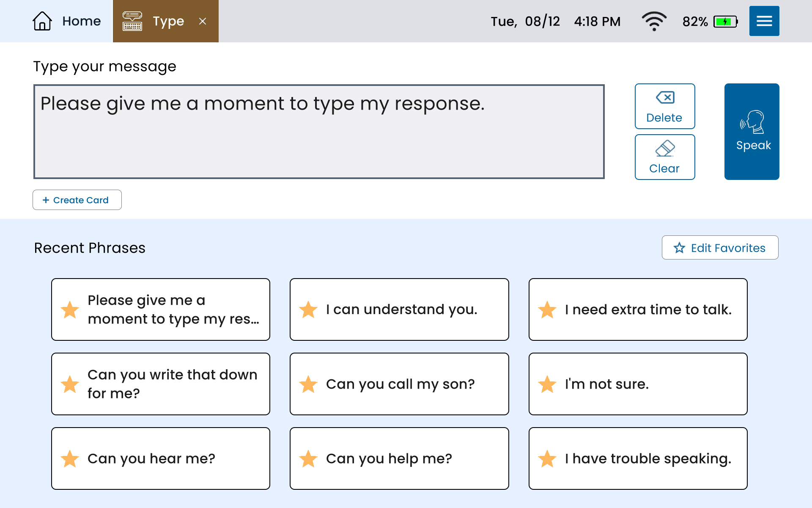
Task: Unfavorite star on 'I can understand you.'
Action: pos(308,310)
